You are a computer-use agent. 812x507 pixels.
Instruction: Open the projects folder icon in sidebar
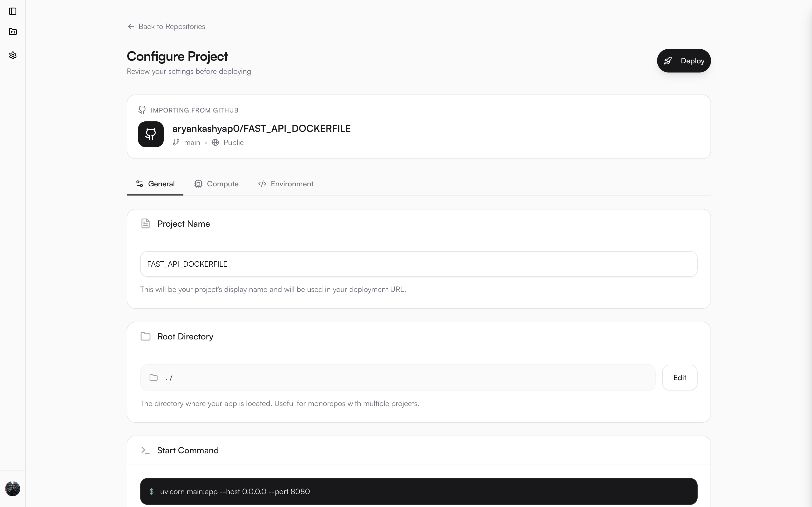click(13, 32)
